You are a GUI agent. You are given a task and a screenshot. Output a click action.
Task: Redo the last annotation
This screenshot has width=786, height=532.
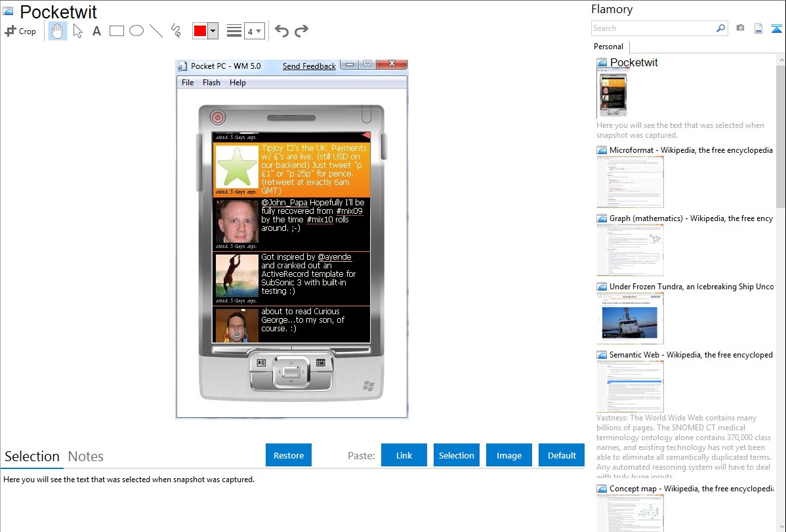click(x=301, y=31)
